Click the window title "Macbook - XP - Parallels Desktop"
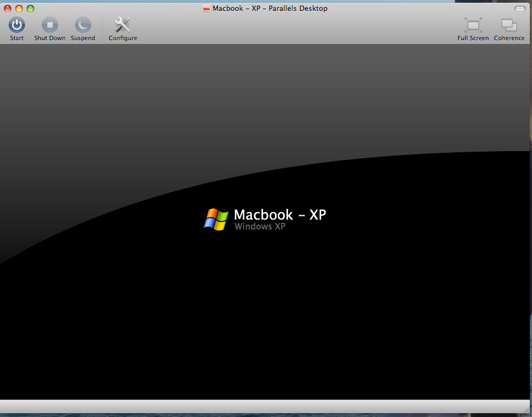 click(x=270, y=8)
